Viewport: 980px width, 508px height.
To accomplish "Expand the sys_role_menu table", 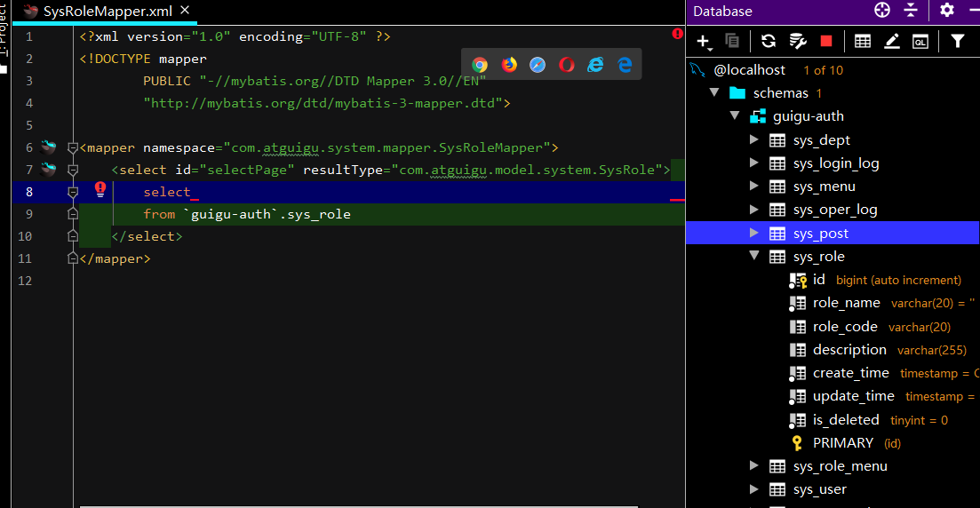I will 753,465.
